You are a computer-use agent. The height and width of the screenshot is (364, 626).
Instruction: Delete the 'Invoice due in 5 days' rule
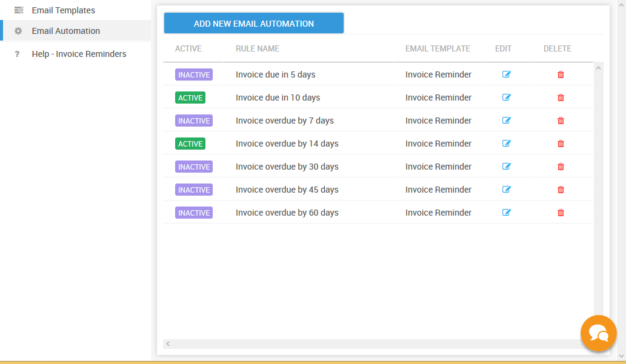(x=561, y=74)
